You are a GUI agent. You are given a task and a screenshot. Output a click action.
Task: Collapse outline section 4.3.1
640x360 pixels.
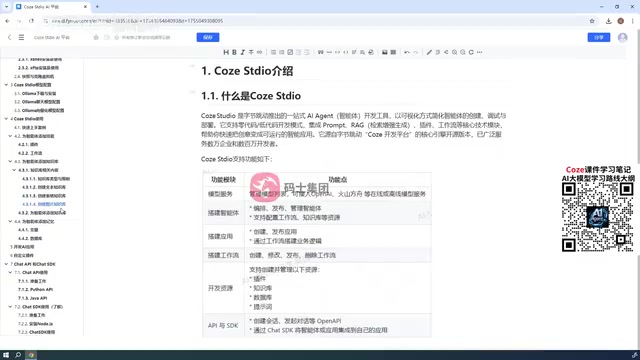coord(14,170)
